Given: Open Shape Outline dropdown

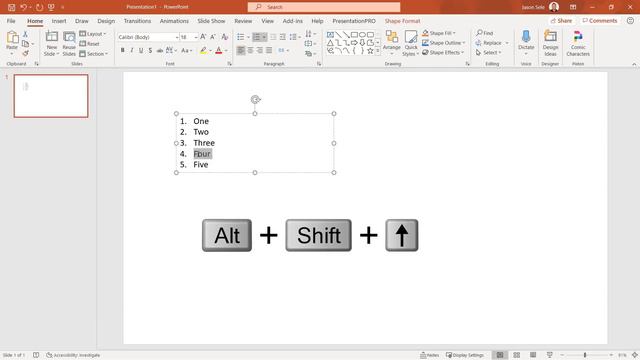Looking at the screenshot, I should pos(444,43).
